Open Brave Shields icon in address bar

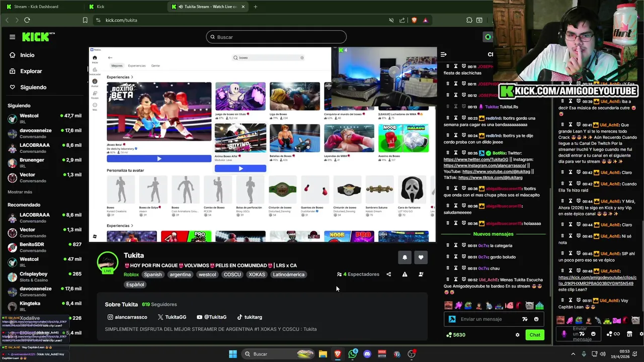tap(414, 20)
